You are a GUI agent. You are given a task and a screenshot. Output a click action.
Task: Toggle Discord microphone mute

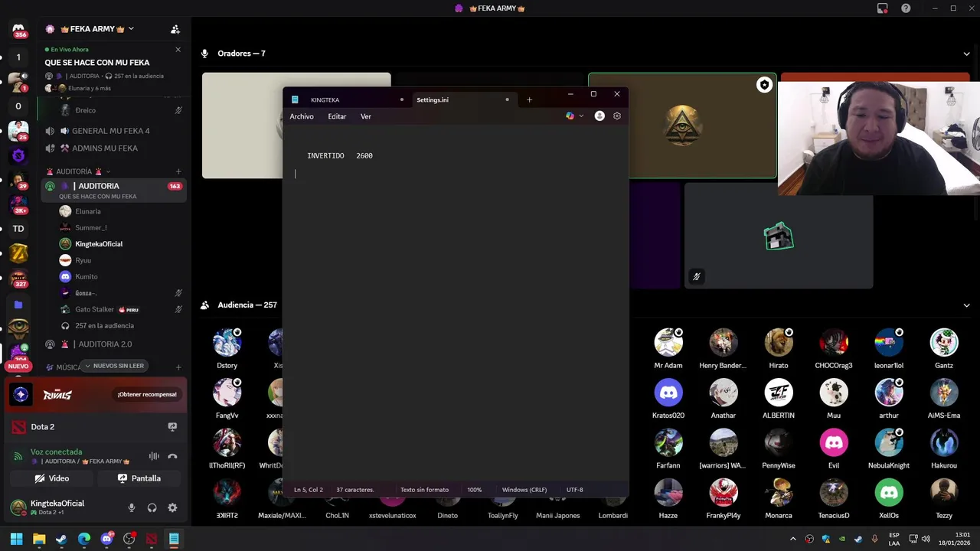point(132,507)
